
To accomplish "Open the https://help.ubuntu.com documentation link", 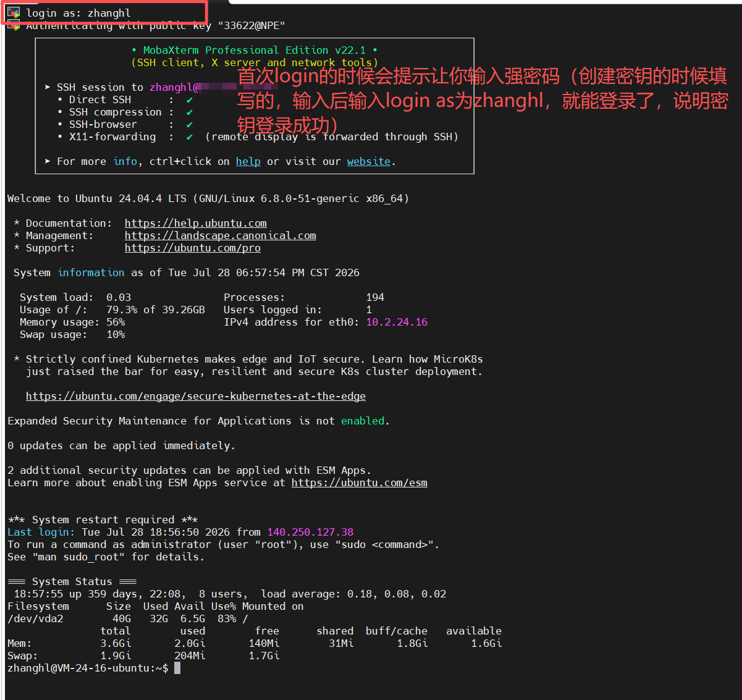I will (196, 223).
